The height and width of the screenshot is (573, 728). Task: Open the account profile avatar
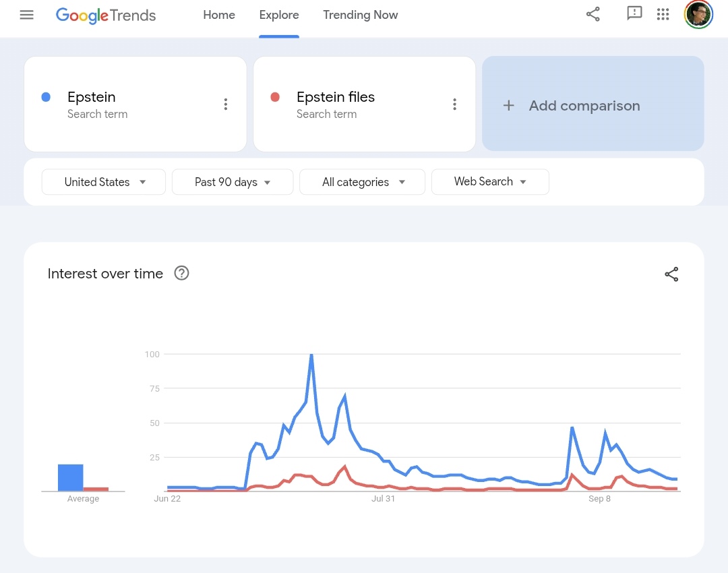[698, 14]
